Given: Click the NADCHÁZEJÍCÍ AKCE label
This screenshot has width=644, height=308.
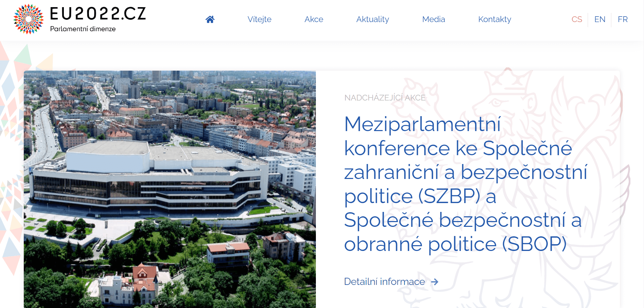Looking at the screenshot, I should click(x=385, y=98).
